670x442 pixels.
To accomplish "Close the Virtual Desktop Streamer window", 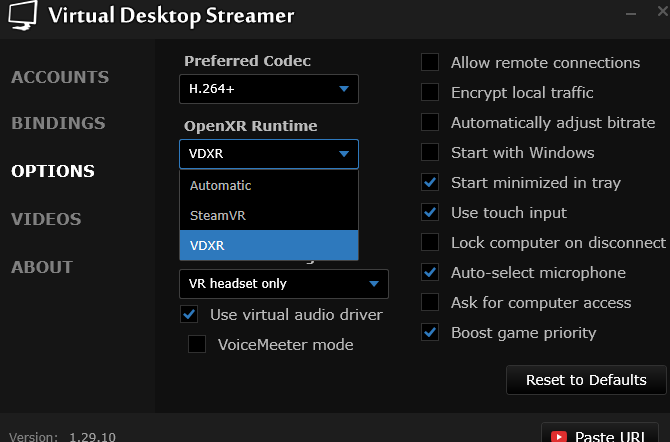I will tap(663, 11).
